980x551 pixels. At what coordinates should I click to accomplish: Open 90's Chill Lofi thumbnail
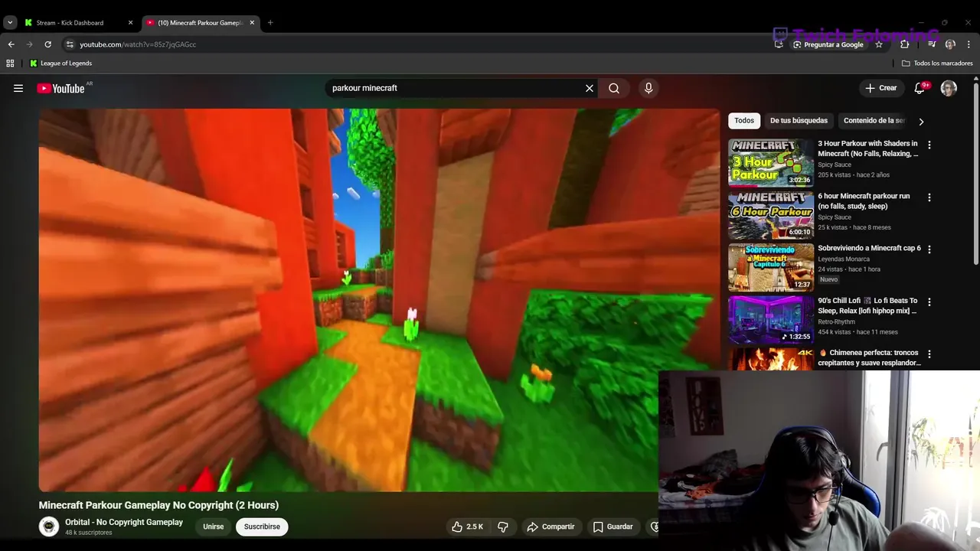pos(771,320)
